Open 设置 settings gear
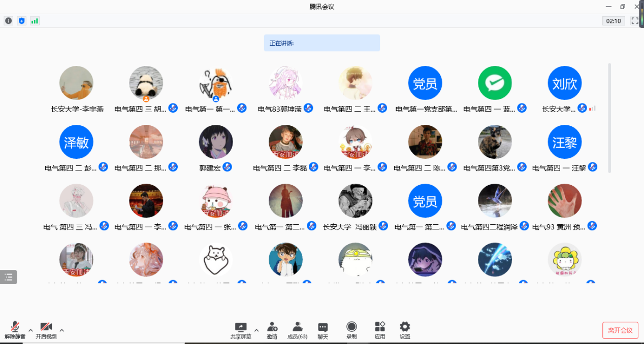 405,330
